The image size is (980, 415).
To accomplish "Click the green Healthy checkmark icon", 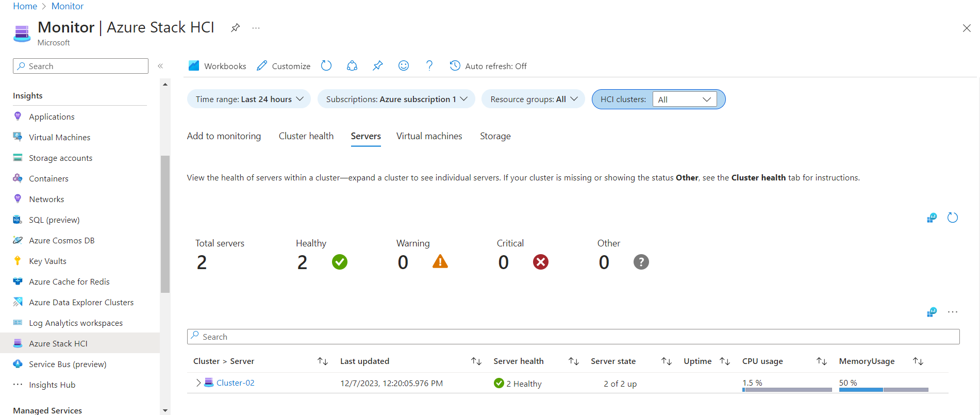I will click(x=340, y=262).
